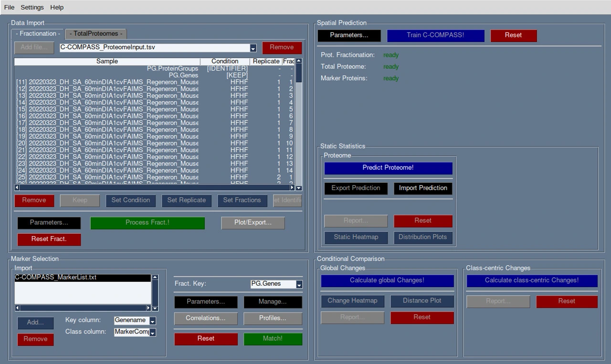The image size is (611, 364).
Task: Open the Plot/Export dialog
Action: pos(253,223)
